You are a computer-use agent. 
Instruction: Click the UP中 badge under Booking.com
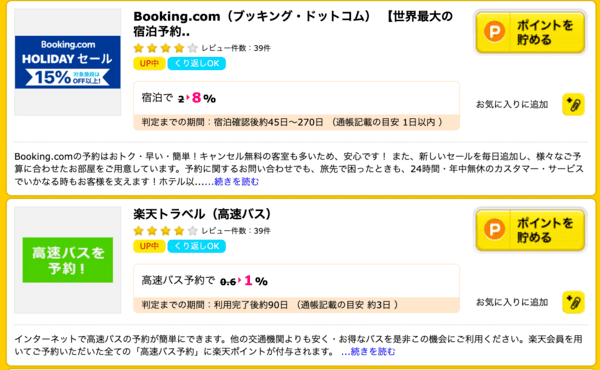[x=149, y=64]
